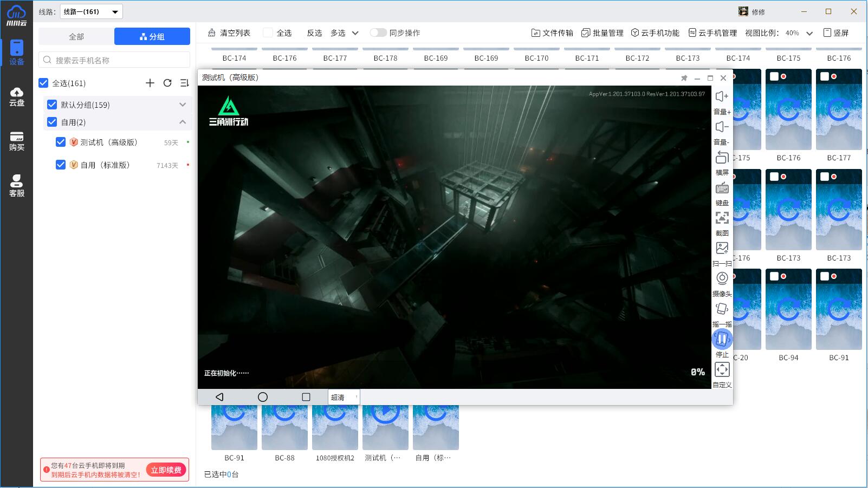This screenshot has width=868, height=488.
Task: Rotate to landscape with 横屏 icon
Action: [722, 158]
